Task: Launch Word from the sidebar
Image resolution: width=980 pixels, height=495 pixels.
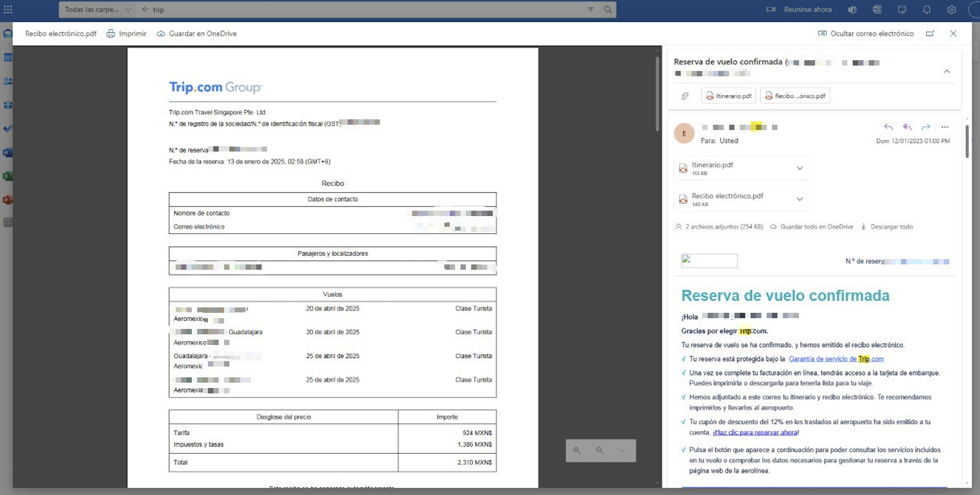Action: (x=8, y=153)
